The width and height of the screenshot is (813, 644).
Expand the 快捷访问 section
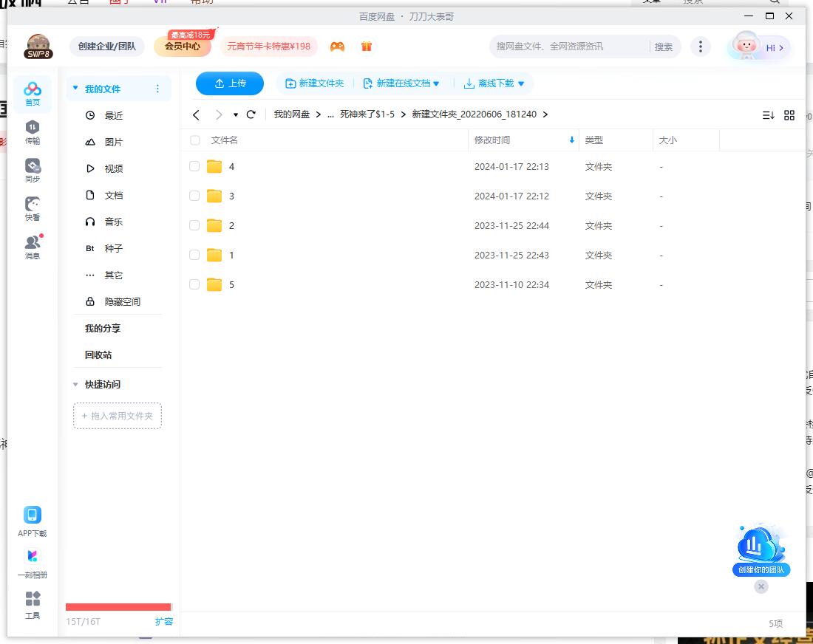click(75, 385)
